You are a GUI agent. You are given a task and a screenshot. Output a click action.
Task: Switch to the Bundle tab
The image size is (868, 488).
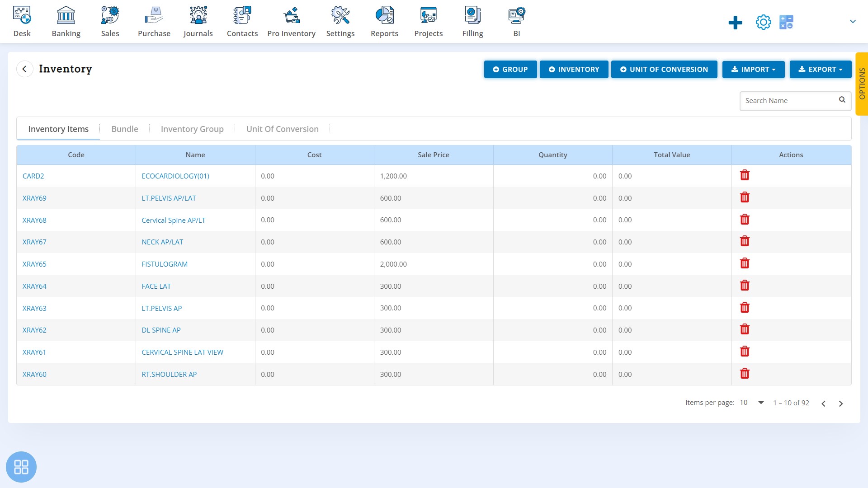pyautogui.click(x=125, y=129)
